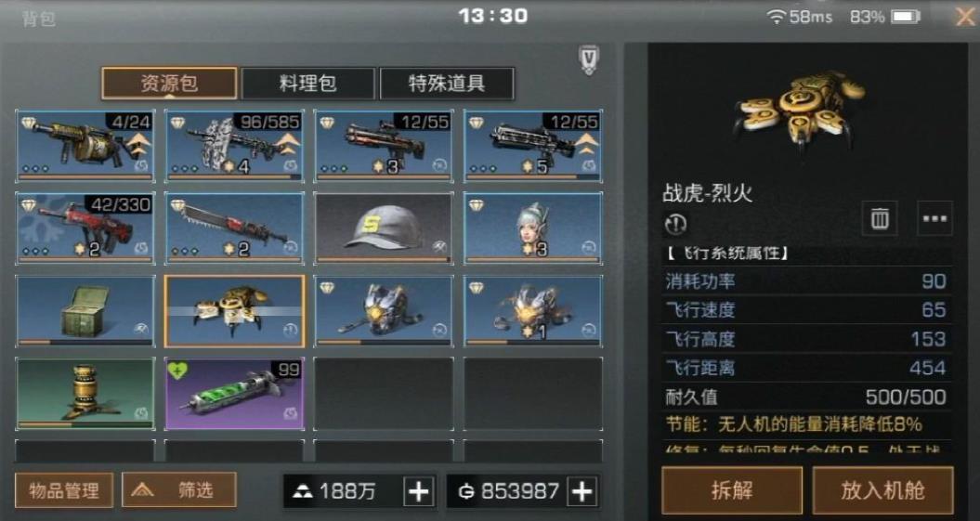Switch to the 料理包 tab

pyautogui.click(x=308, y=84)
